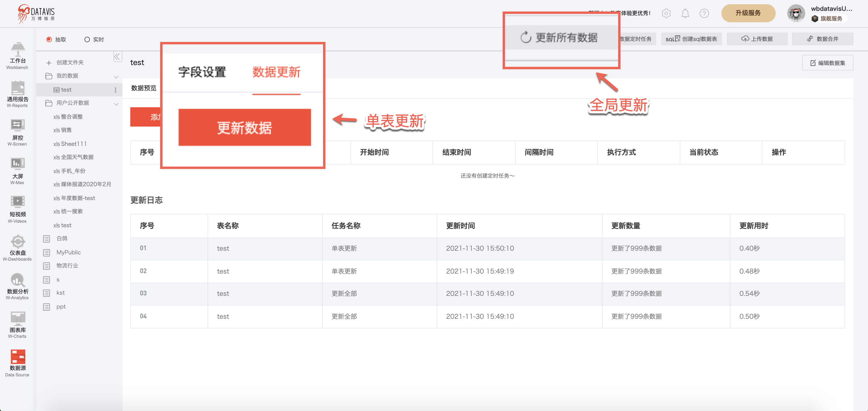The width and height of the screenshot is (868, 411).
Task: Click the 用户公开数据 folder icon
Action: tap(49, 103)
